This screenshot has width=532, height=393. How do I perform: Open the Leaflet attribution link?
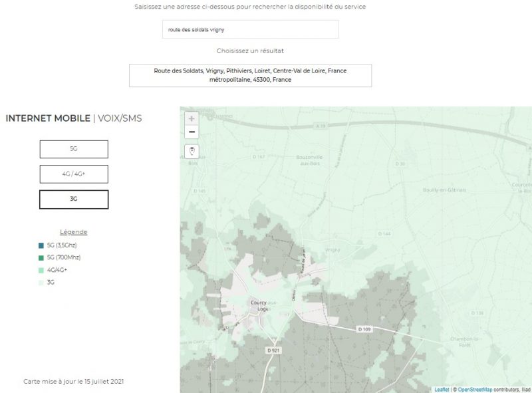(x=442, y=389)
